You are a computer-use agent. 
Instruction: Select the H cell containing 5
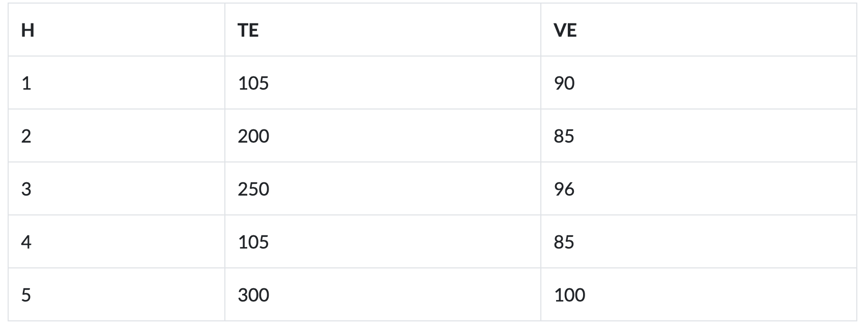coord(26,295)
